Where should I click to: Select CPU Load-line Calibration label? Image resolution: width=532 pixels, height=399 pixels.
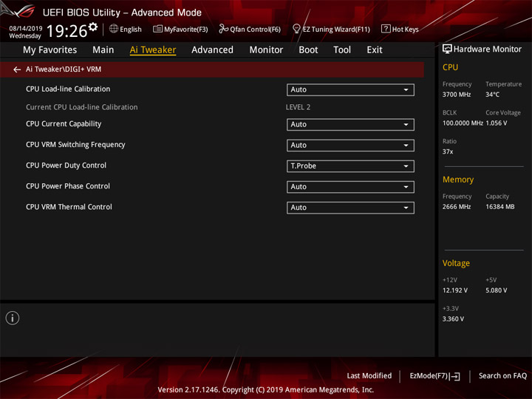[x=68, y=89]
